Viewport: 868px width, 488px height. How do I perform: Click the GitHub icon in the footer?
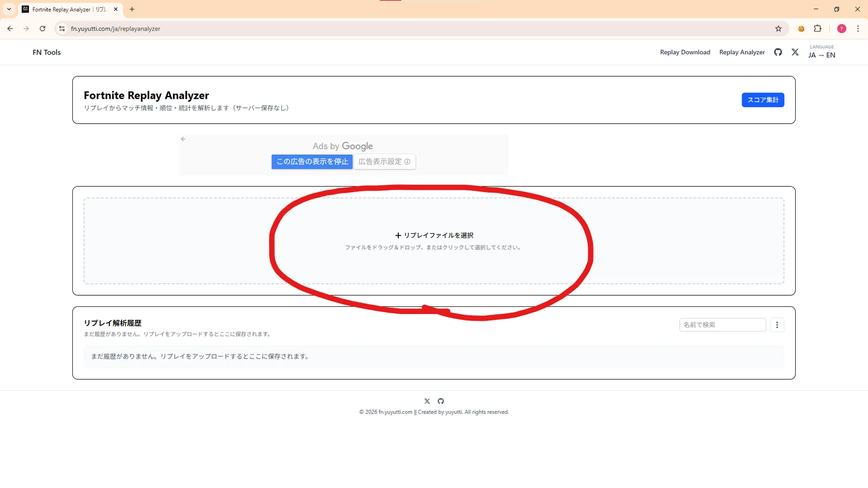pyautogui.click(x=441, y=401)
